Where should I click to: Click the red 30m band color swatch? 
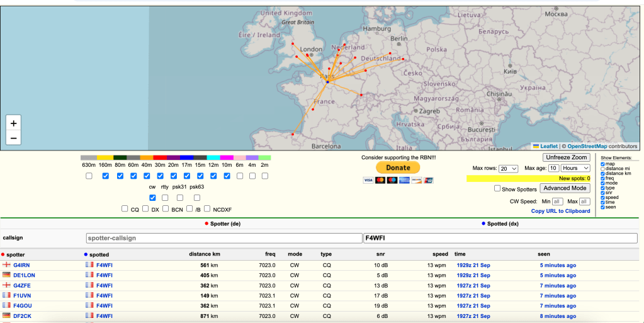click(160, 157)
